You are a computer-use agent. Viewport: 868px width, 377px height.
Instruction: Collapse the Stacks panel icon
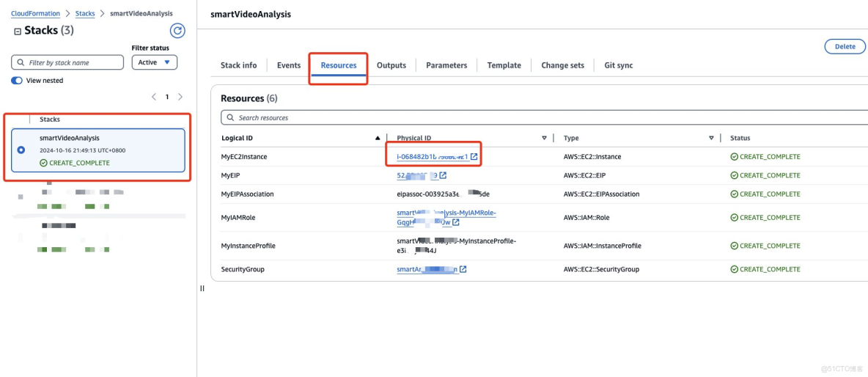coord(18,31)
